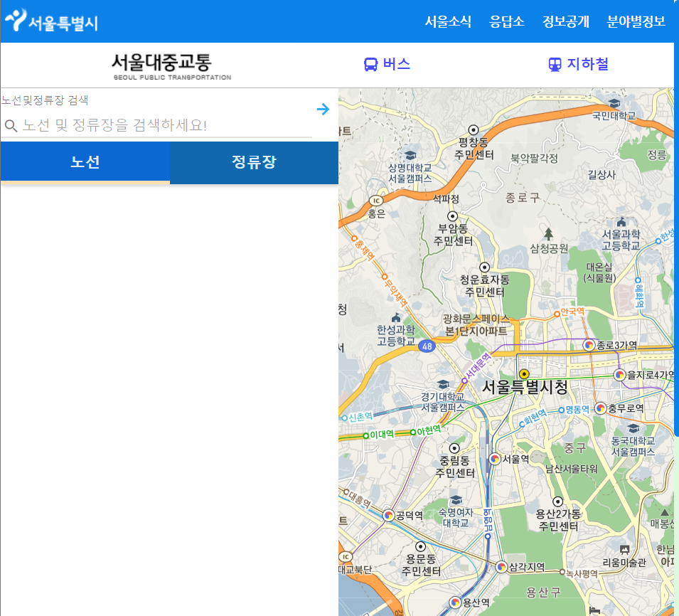The height and width of the screenshot is (616, 679).
Task: Click the 서울대중교통 site title
Action: click(x=171, y=66)
